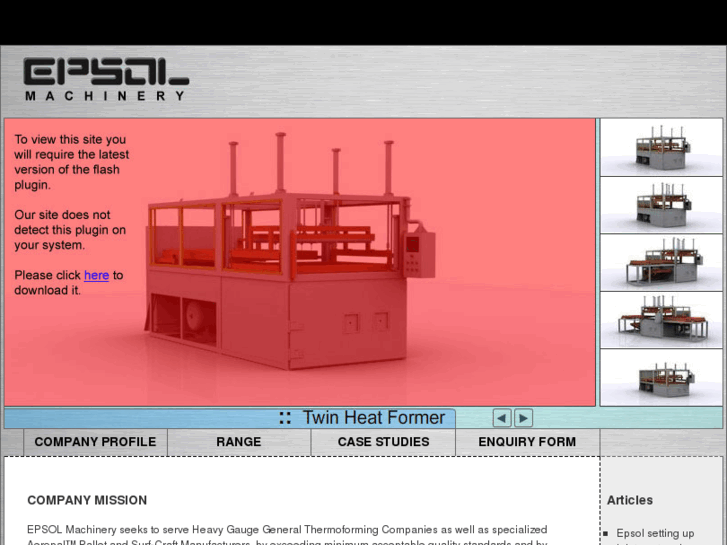Open the Enquiry Form tab
The image size is (727, 545).
click(527, 442)
